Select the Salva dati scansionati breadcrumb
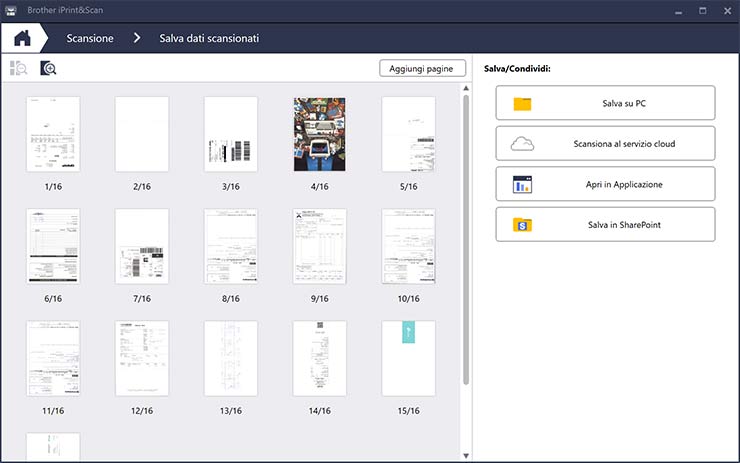Viewport: 740px width, 463px height. pyautogui.click(x=209, y=39)
